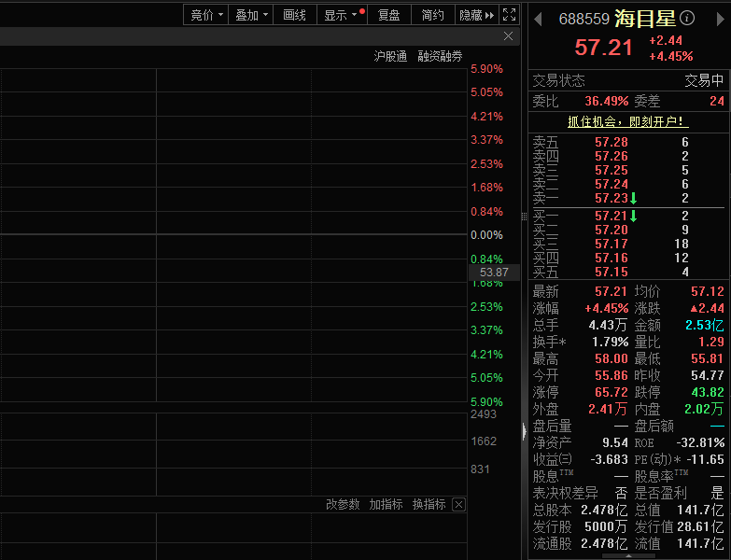The height and width of the screenshot is (560, 731).
Task: Toggle the 隐藏 panel button
Action: [x=477, y=15]
